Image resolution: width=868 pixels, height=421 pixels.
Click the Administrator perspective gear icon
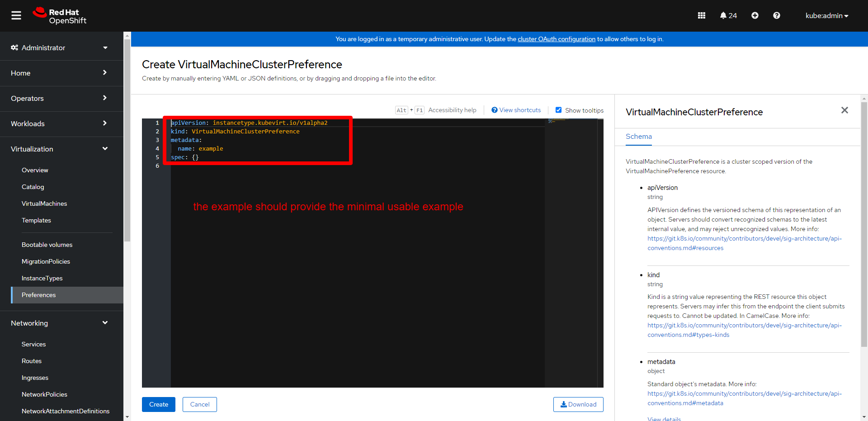pyautogui.click(x=14, y=47)
